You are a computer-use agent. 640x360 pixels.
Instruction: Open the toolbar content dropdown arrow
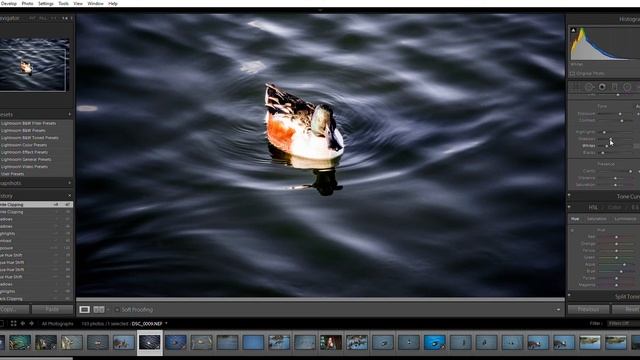click(x=558, y=310)
